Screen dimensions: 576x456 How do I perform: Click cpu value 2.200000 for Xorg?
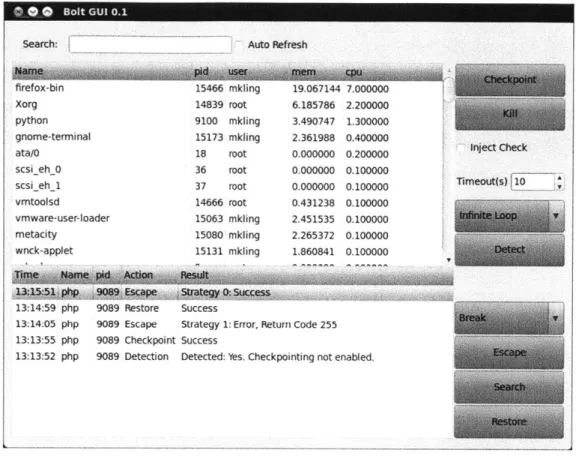tap(367, 105)
